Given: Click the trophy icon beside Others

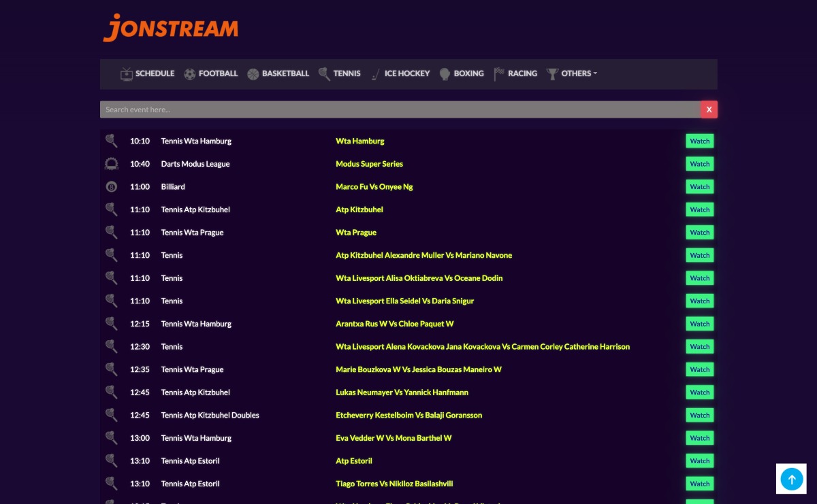Looking at the screenshot, I should (552, 74).
